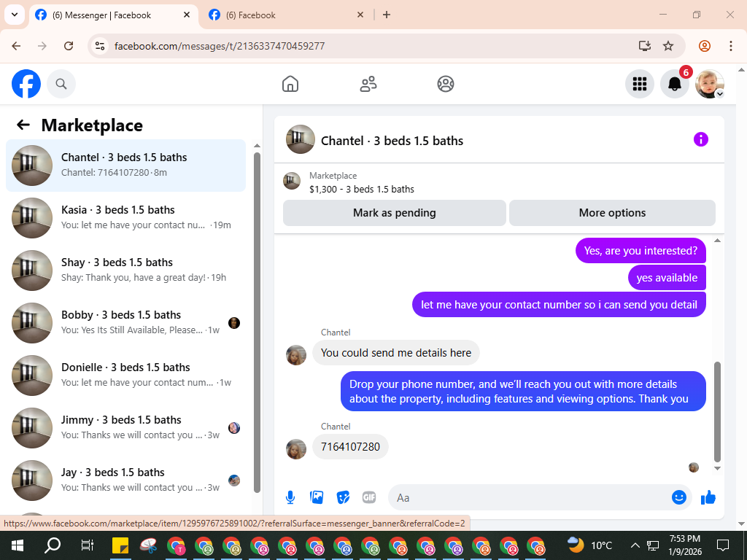Open the Shay conversation
This screenshot has width=747, height=560.
click(x=125, y=270)
